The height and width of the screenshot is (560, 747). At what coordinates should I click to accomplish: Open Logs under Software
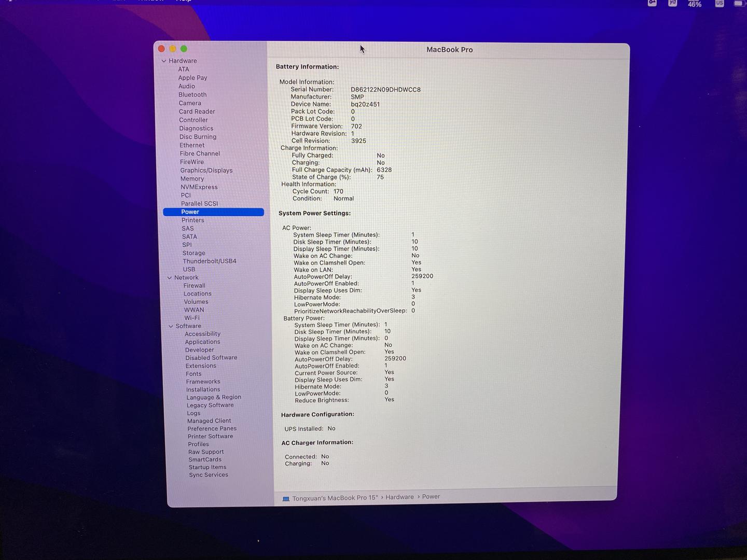click(193, 413)
